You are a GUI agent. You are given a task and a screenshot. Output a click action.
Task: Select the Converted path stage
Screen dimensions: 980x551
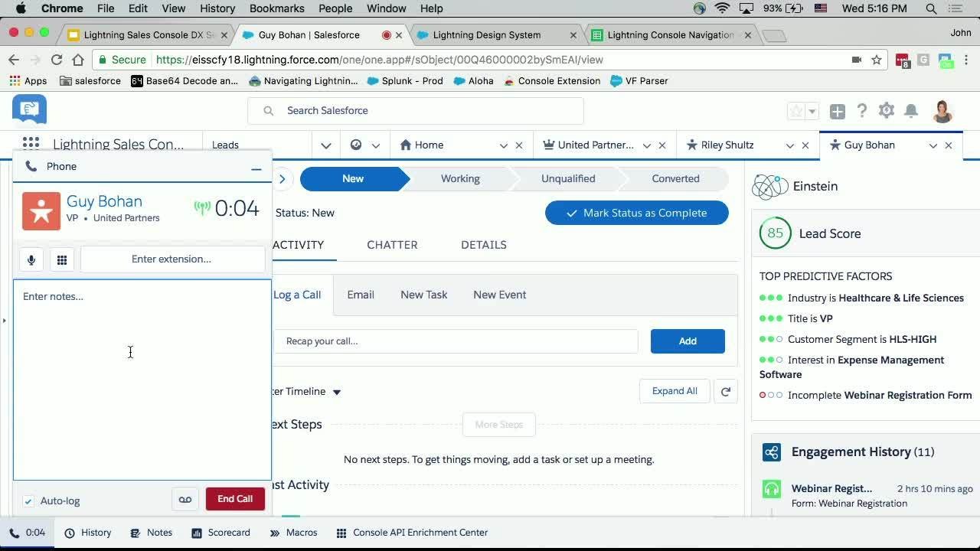pyautogui.click(x=675, y=179)
